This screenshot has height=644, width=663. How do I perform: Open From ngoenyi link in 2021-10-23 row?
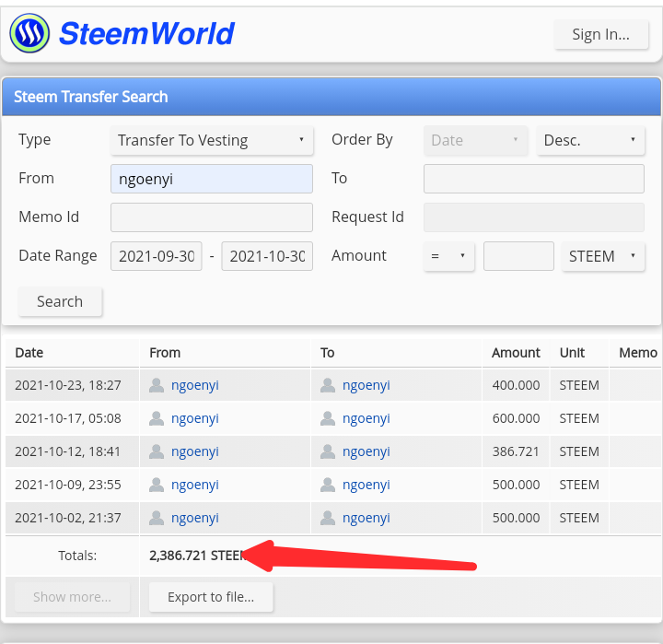(x=195, y=385)
